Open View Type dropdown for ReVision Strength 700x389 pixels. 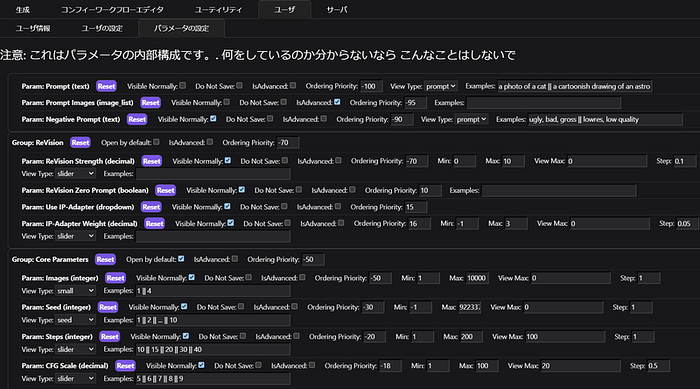pyautogui.click(x=75, y=174)
